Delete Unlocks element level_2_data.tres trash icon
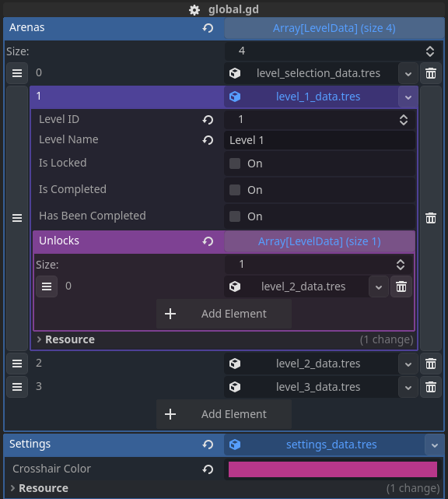Screen dimensions: 448x499 401,286
